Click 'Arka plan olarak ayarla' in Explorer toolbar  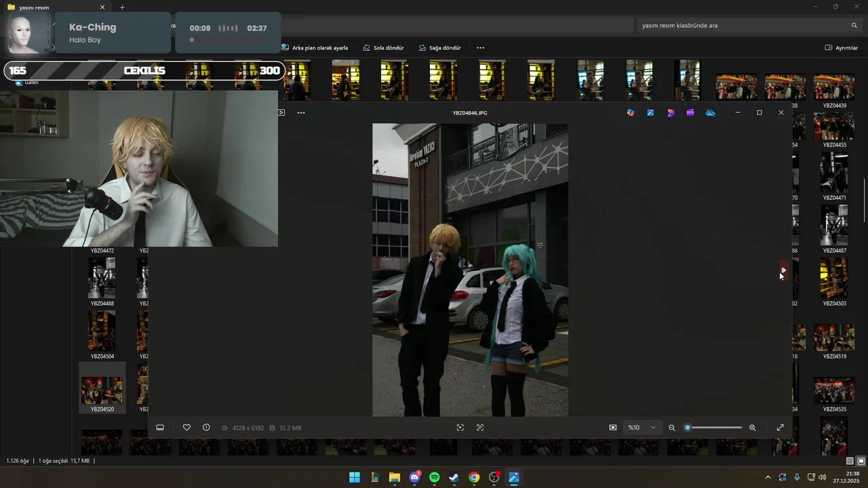point(315,48)
